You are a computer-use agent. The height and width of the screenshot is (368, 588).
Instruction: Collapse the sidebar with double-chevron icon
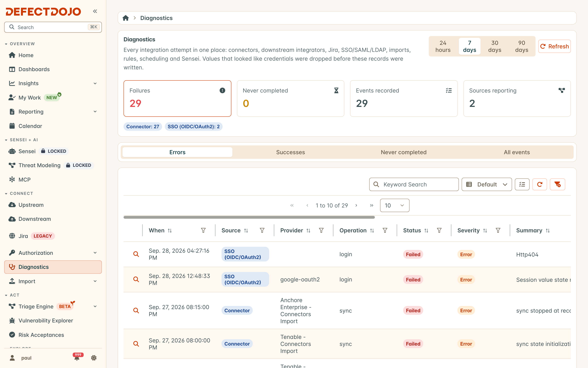click(x=95, y=11)
